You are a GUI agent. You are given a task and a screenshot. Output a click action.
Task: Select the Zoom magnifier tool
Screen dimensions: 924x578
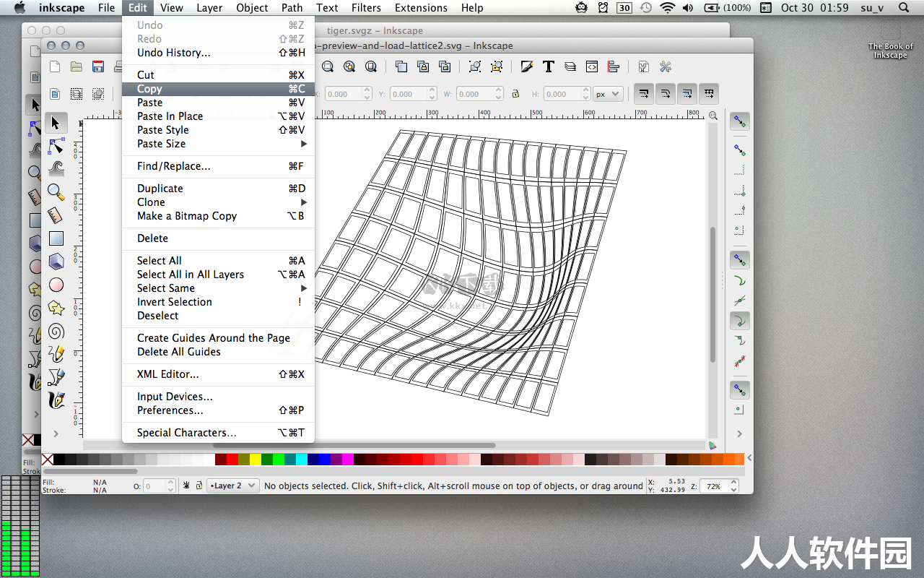coord(56,192)
